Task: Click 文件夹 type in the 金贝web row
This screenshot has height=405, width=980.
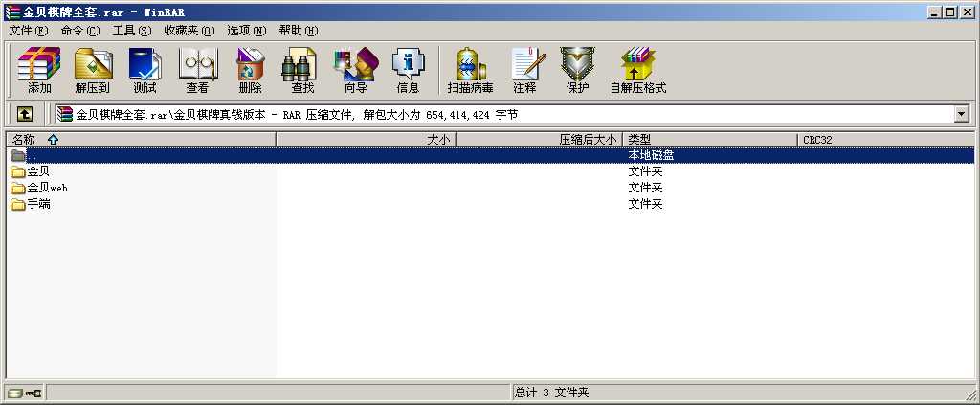Action: point(645,188)
